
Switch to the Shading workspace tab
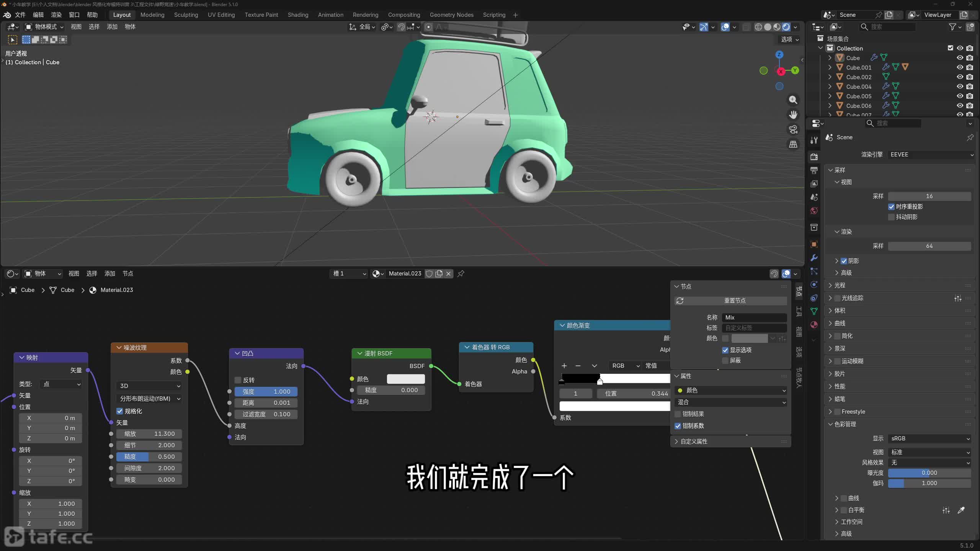pyautogui.click(x=298, y=15)
